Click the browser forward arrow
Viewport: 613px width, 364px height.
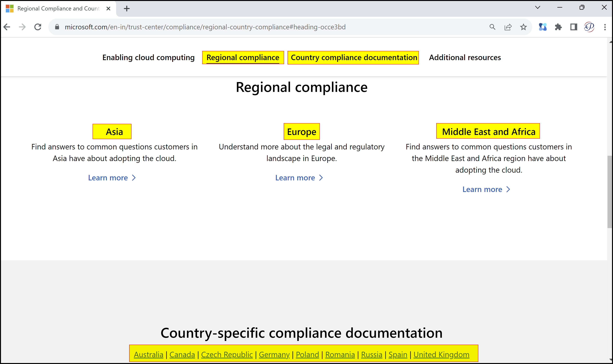pyautogui.click(x=22, y=27)
